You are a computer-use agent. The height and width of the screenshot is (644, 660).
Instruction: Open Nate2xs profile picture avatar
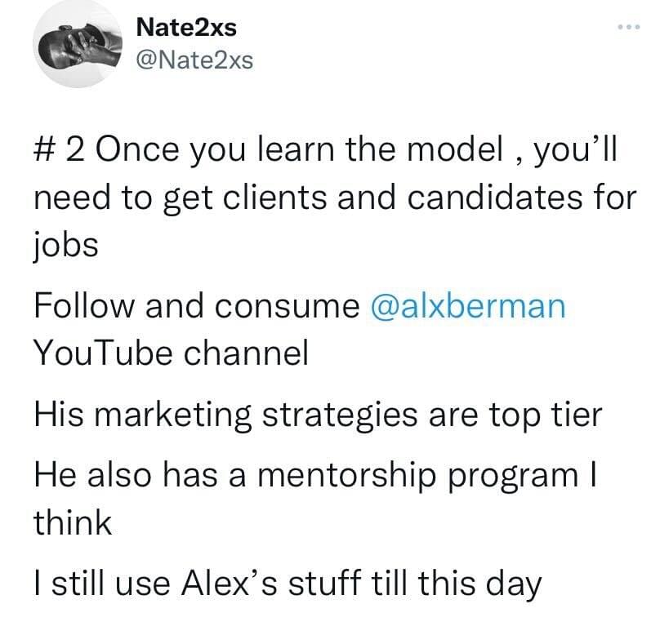pyautogui.click(x=78, y=43)
